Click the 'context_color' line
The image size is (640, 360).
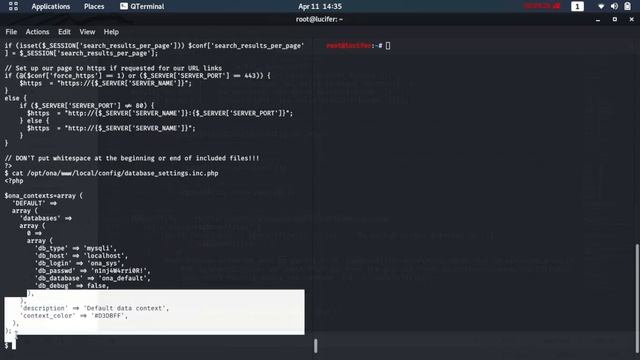point(74,316)
